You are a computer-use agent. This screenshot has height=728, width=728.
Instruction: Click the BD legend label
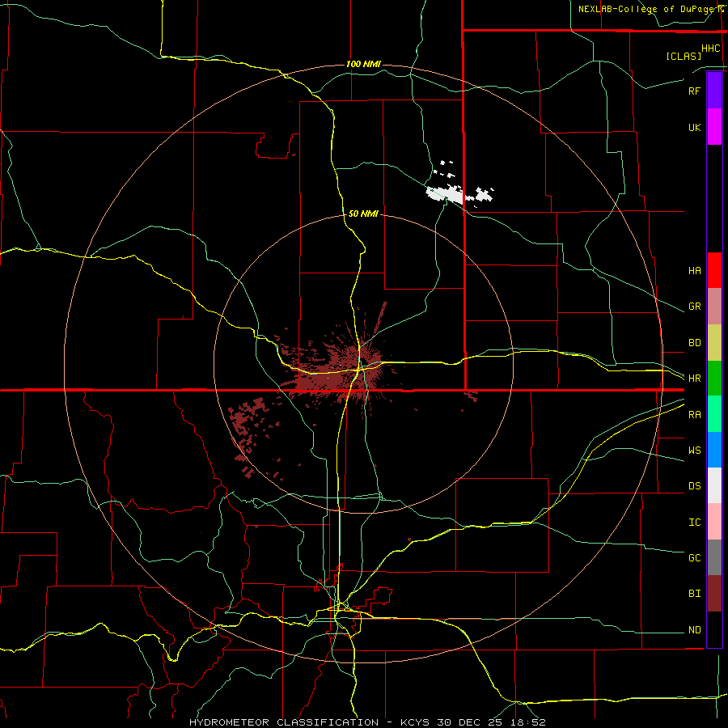694,343
